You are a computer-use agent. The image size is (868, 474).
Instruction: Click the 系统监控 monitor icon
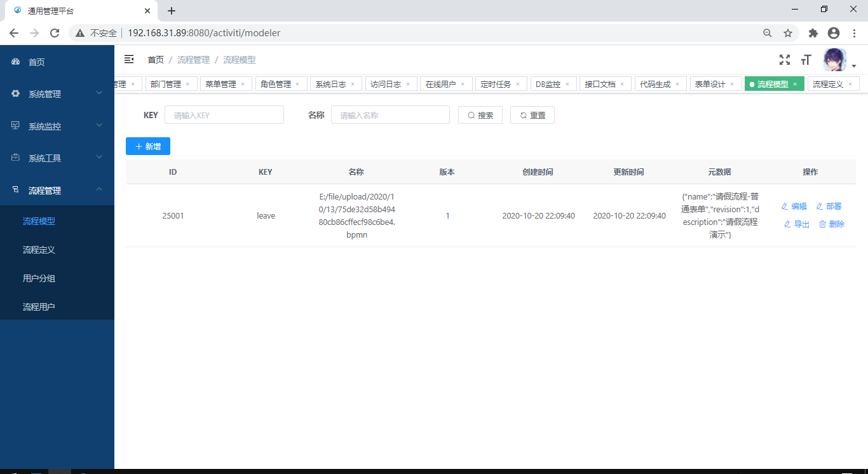(x=15, y=125)
